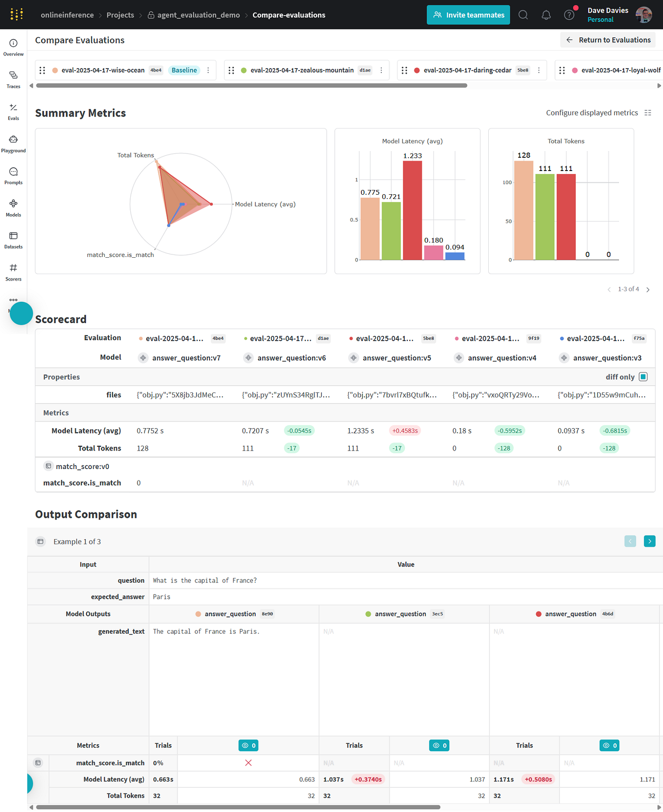Open the notifications bell

coord(546,15)
